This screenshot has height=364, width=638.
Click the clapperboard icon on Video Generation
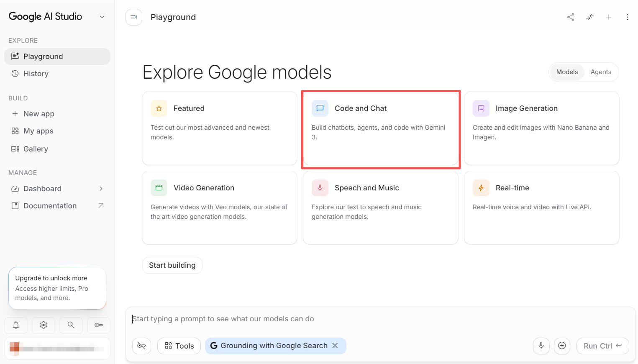[159, 188]
